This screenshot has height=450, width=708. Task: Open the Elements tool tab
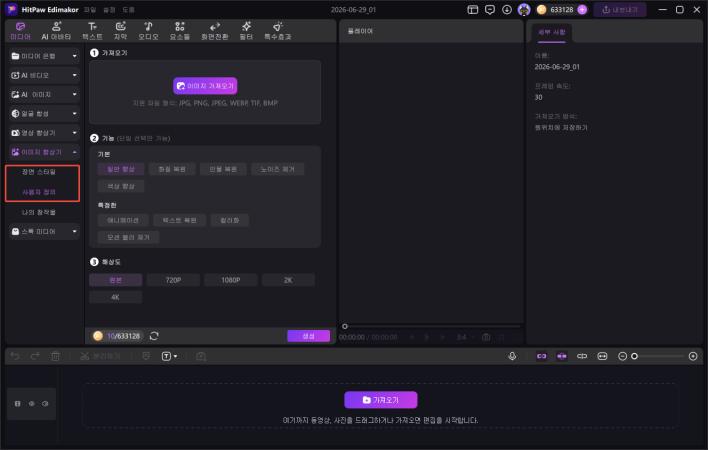(x=180, y=31)
